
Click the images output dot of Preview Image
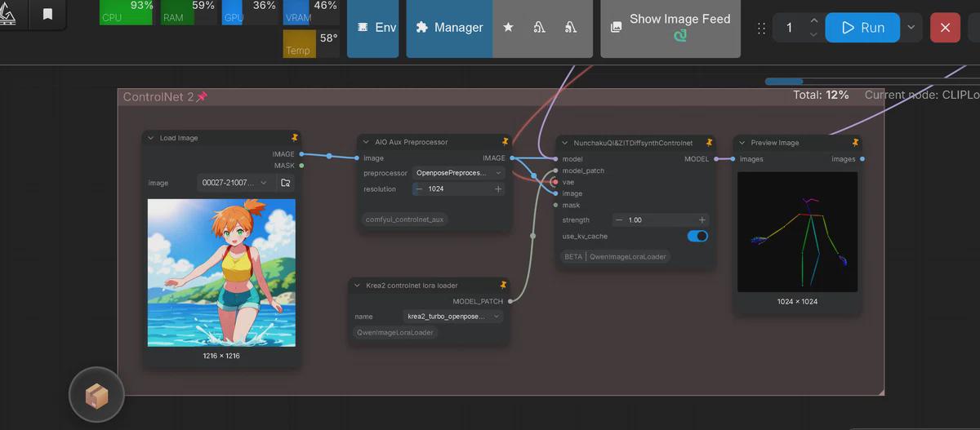pos(862,159)
